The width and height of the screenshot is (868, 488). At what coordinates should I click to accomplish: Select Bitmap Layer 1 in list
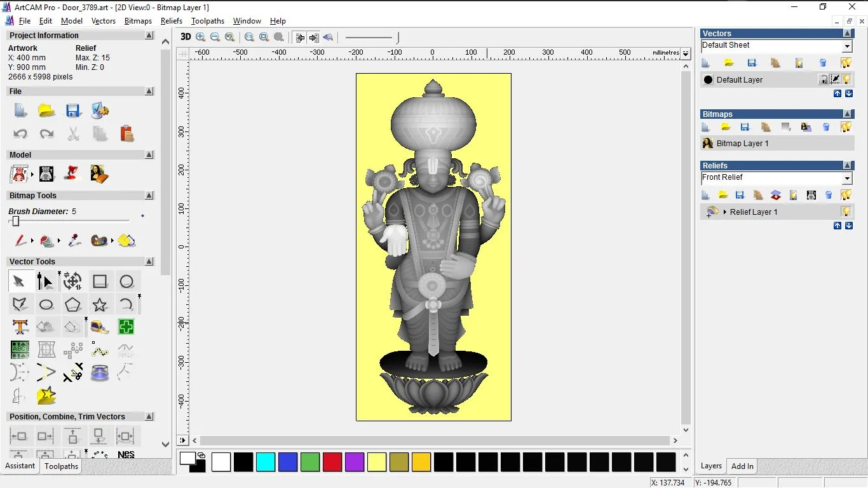click(742, 144)
